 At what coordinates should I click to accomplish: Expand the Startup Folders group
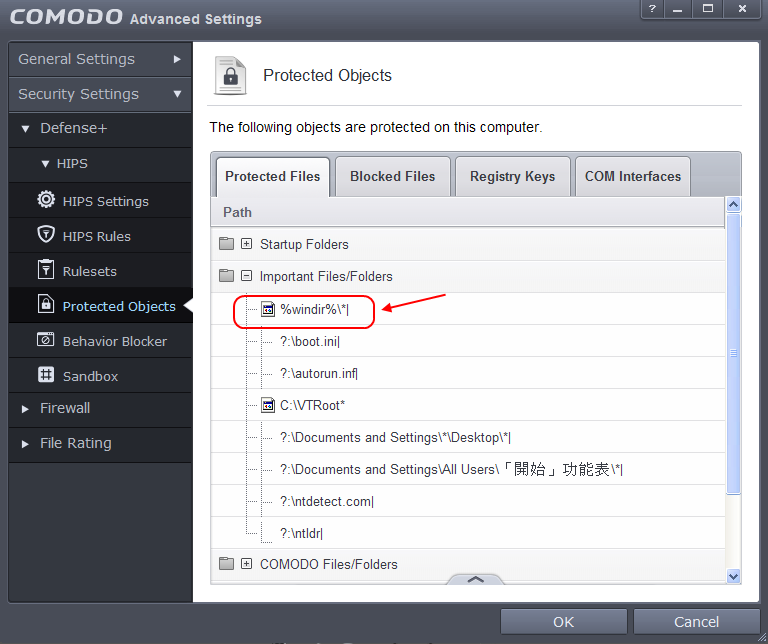[x=246, y=243]
